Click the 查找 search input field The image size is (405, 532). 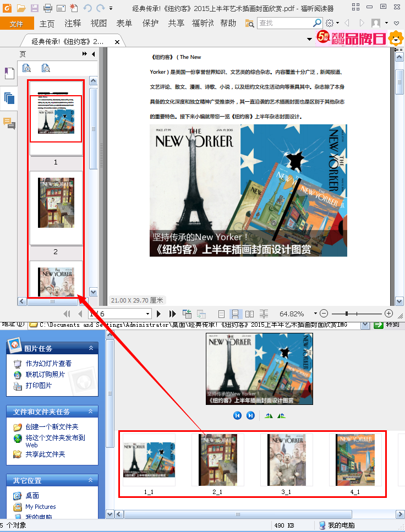[x=284, y=23]
